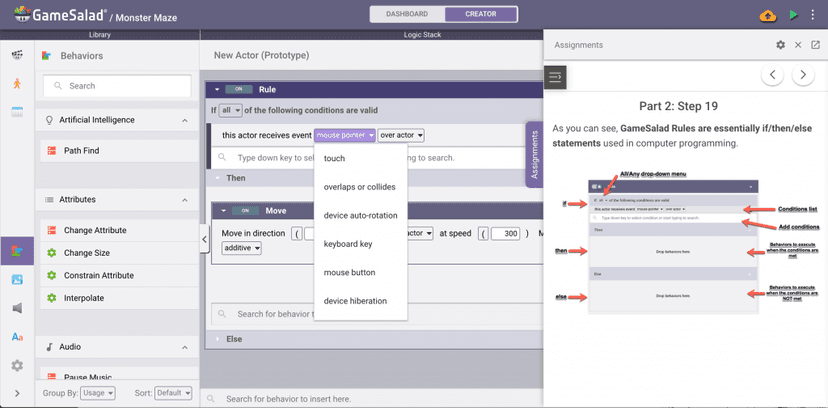828x408 pixels.
Task: Open the all/any conditions dropdown
Action: [231, 110]
